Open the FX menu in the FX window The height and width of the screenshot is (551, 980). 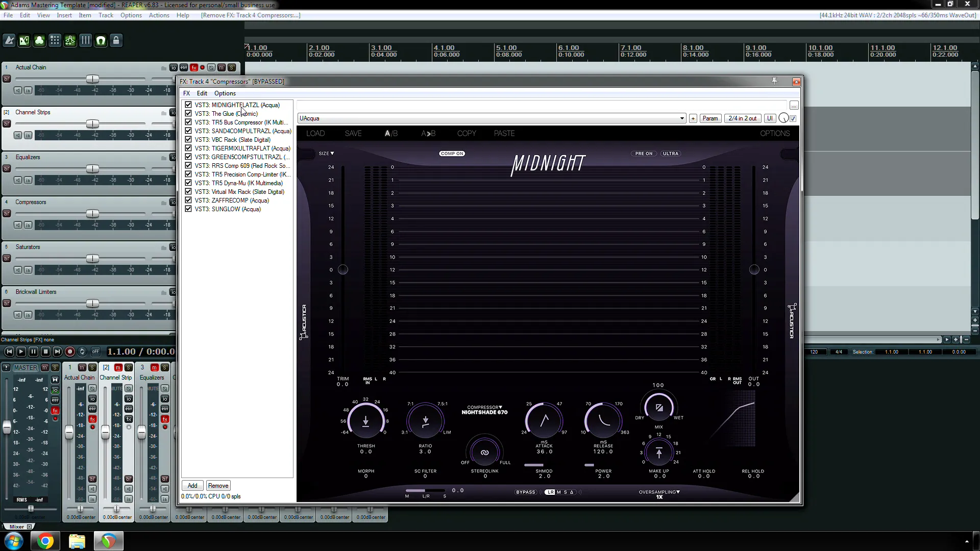pyautogui.click(x=186, y=93)
